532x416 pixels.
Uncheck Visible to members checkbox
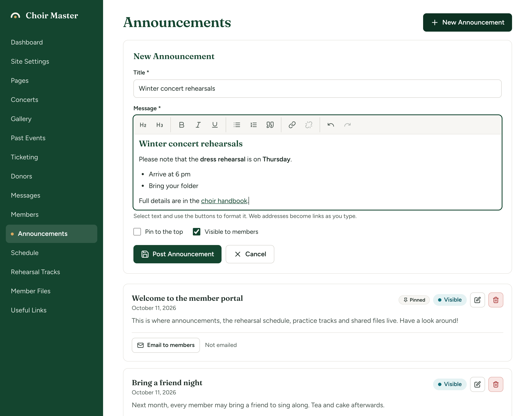[197, 232]
